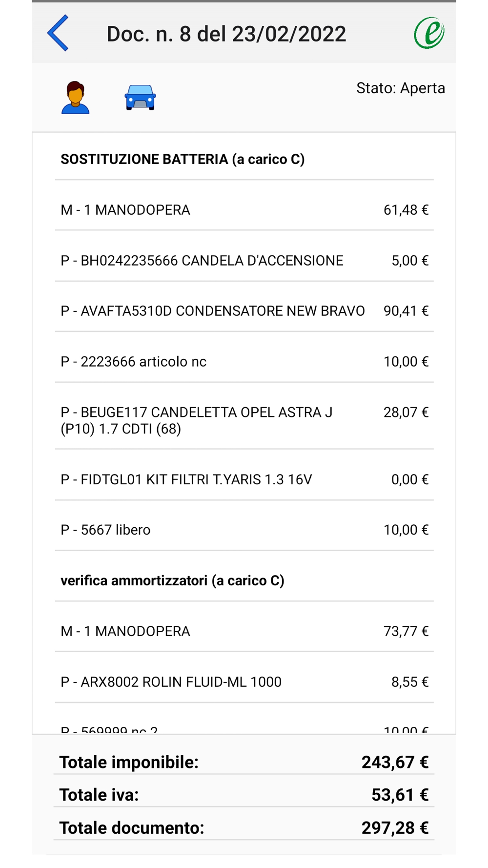Select SOSTITUZIONE BATTERIA section header

tap(183, 159)
